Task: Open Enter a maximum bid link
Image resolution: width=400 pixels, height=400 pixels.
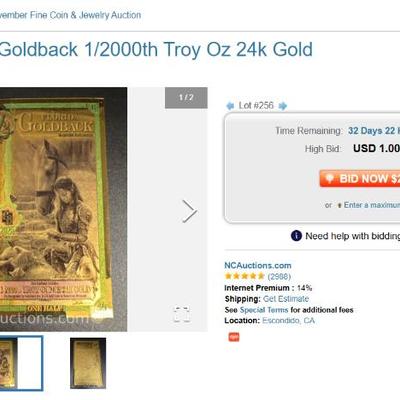Action: tap(372, 205)
